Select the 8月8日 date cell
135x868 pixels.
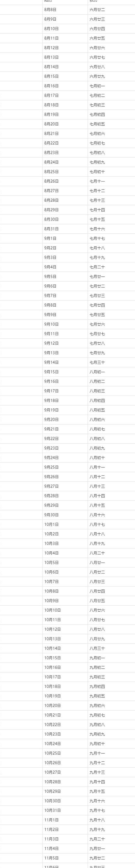(65, 9)
